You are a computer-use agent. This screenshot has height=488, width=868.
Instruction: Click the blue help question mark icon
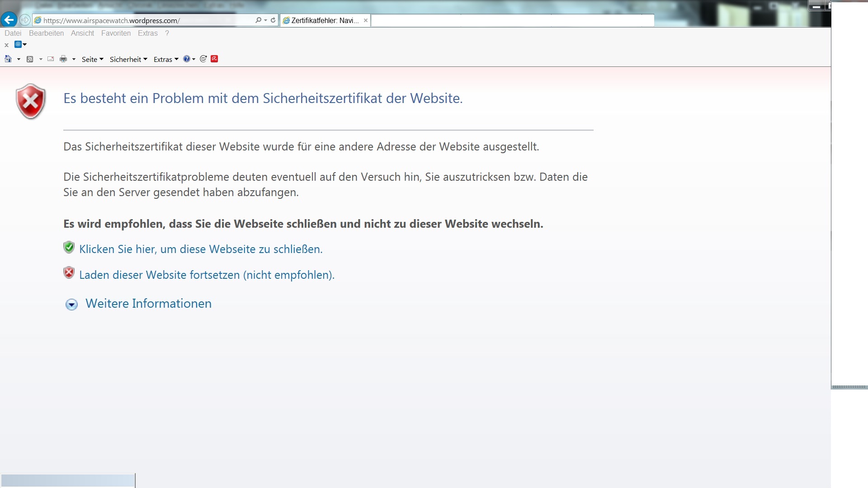pos(186,59)
